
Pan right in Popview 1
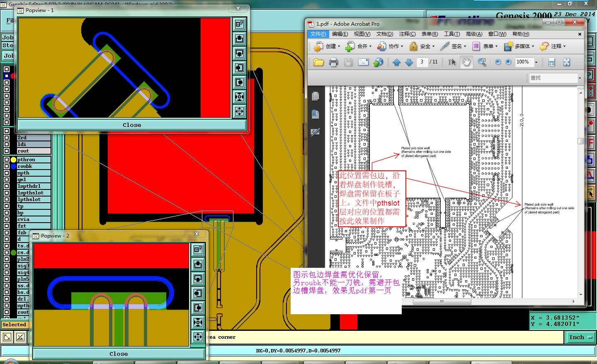tap(239, 82)
